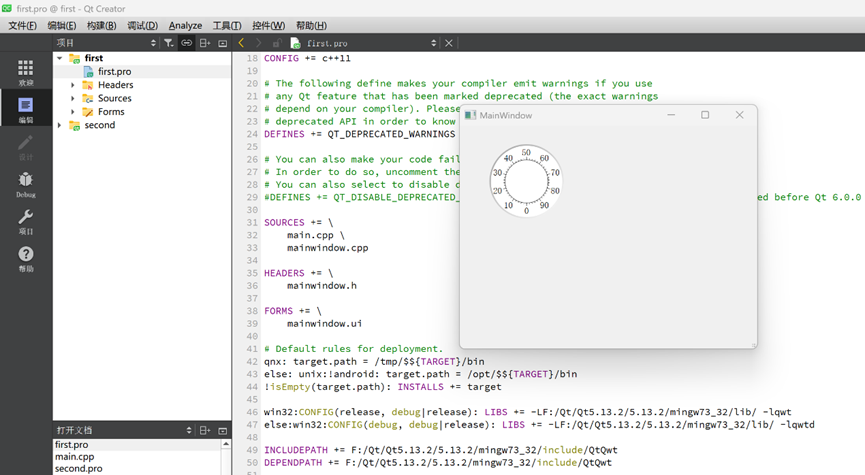Minimize the MainWindow dialog

pos(671,115)
